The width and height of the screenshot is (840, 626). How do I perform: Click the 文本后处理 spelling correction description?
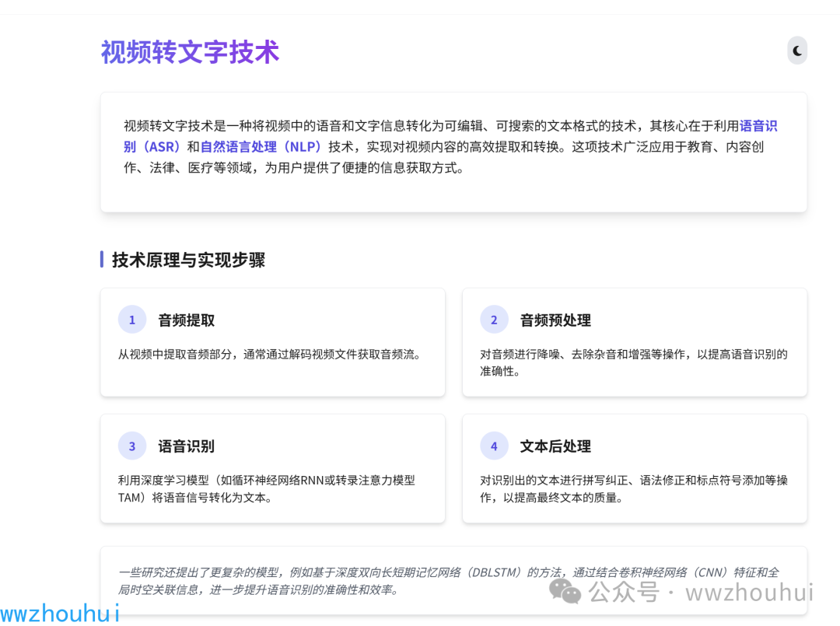point(633,488)
